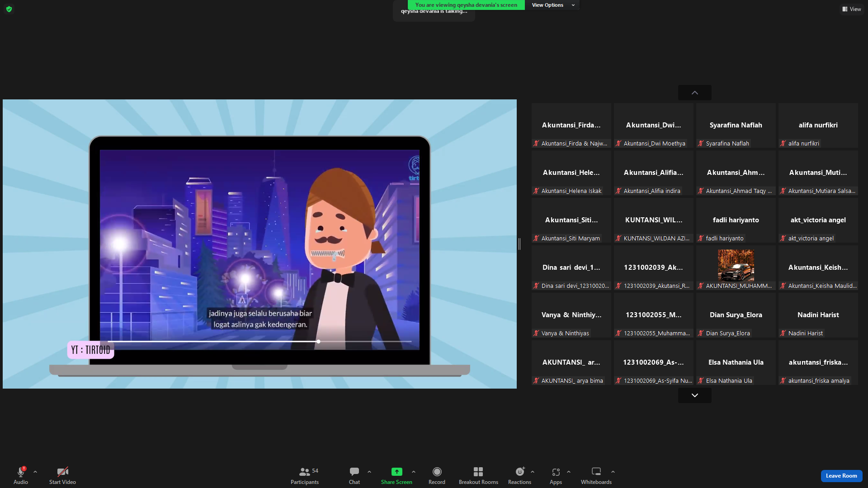
Task: Select the fadli hariyanto participant tile
Action: pos(736,220)
